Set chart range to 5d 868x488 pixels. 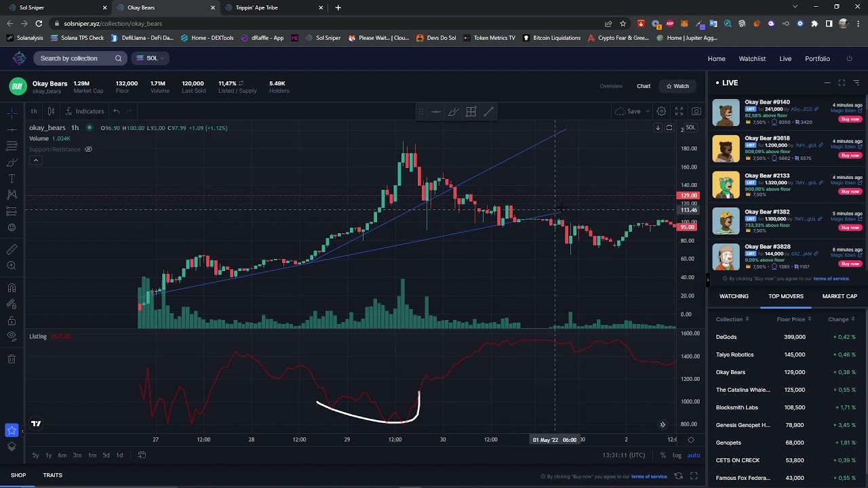pos(106,455)
